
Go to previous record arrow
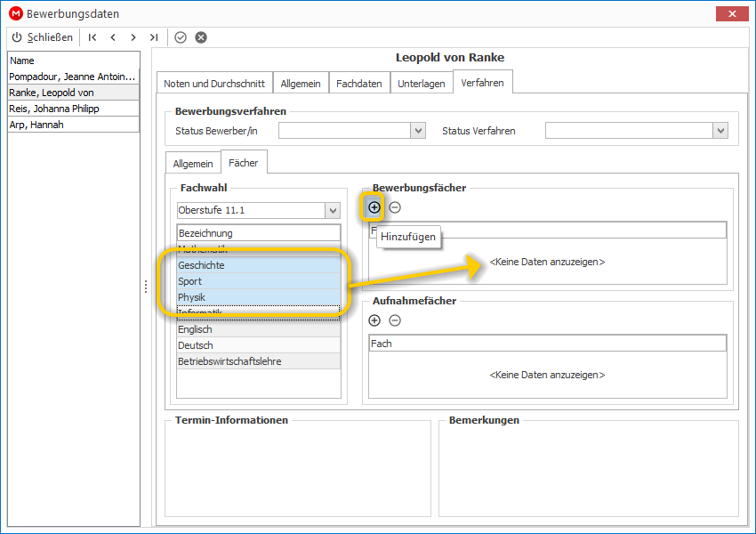tap(113, 37)
